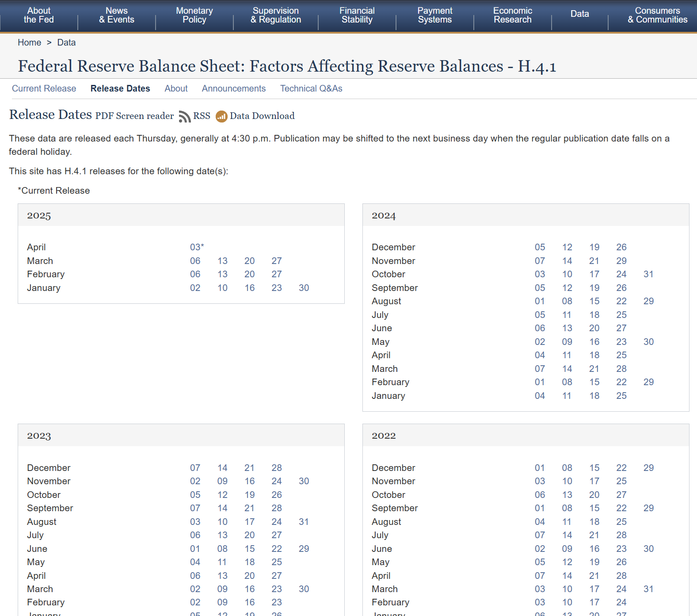
Task: Open the Technical Q&As tab
Action: pyautogui.click(x=311, y=88)
